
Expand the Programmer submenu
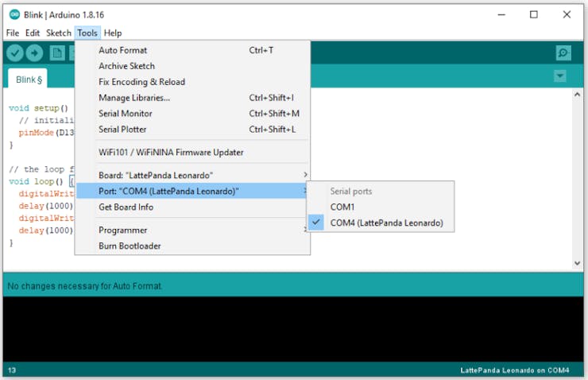click(193, 230)
